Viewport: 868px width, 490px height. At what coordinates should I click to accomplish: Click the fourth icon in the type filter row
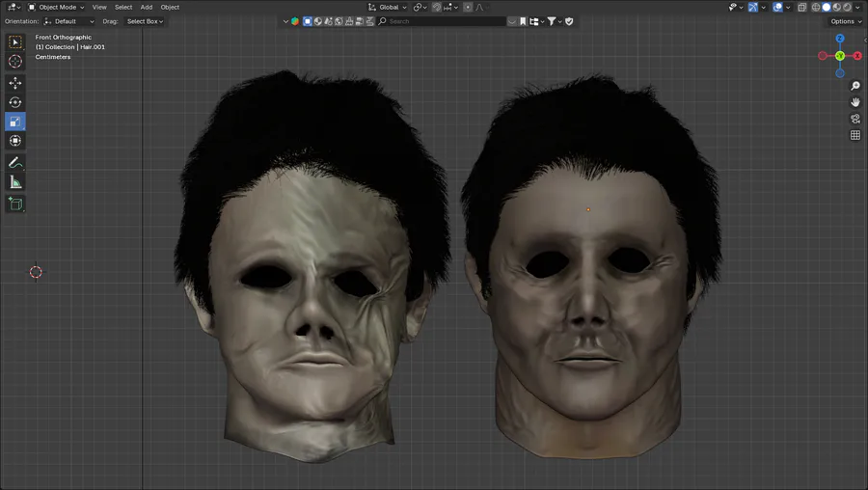pyautogui.click(x=339, y=21)
